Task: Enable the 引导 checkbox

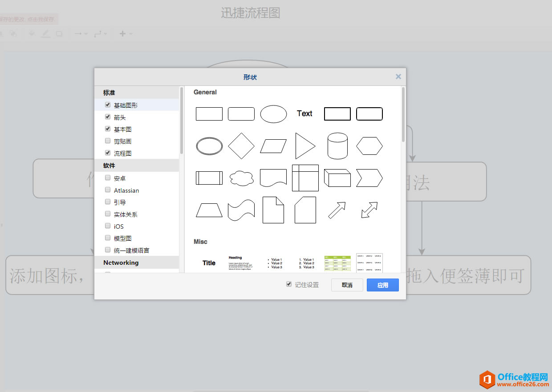Action: [x=108, y=202]
